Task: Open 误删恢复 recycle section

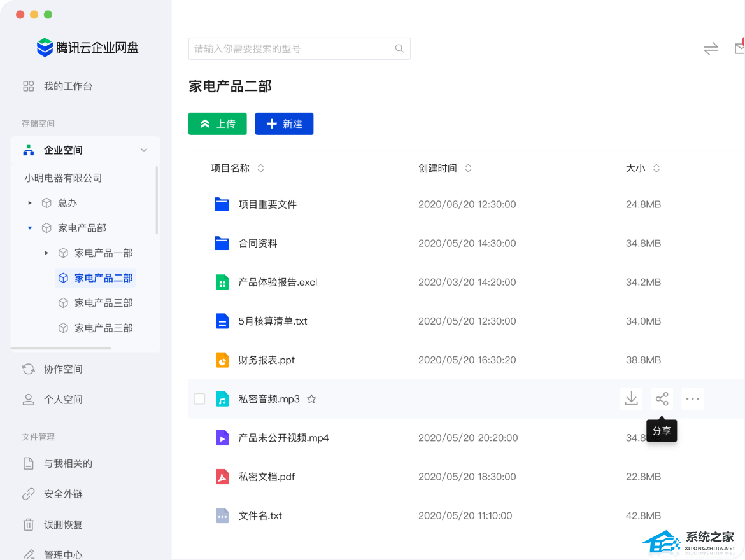Action: tap(63, 524)
